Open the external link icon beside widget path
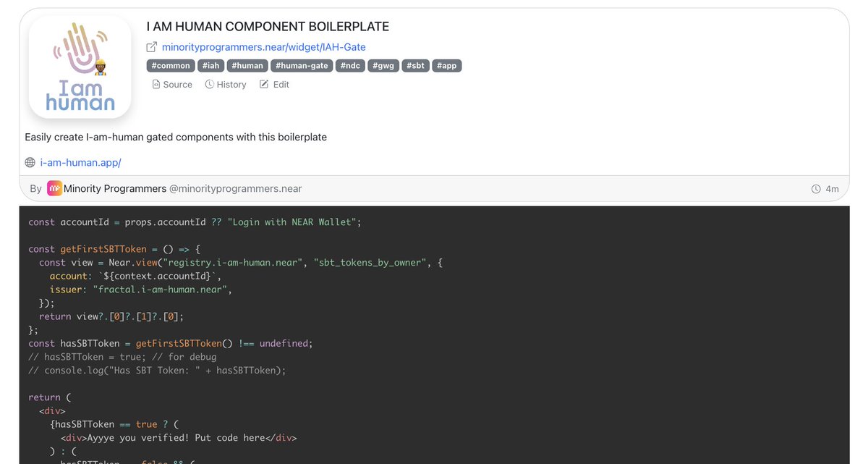The height and width of the screenshot is (464, 868). (152, 47)
